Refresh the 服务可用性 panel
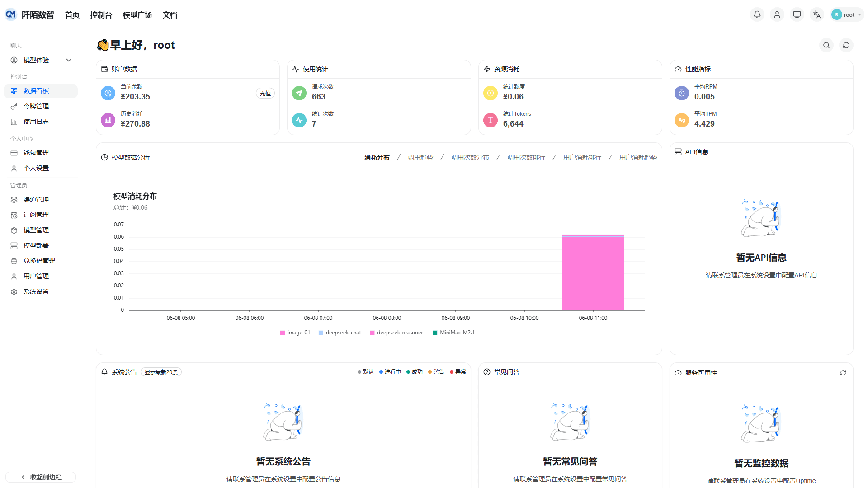This screenshot has width=868, height=488. click(843, 373)
